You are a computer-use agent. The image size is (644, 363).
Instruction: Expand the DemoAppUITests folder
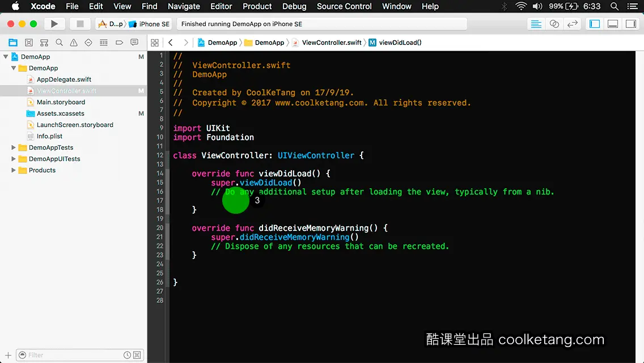coord(14,159)
